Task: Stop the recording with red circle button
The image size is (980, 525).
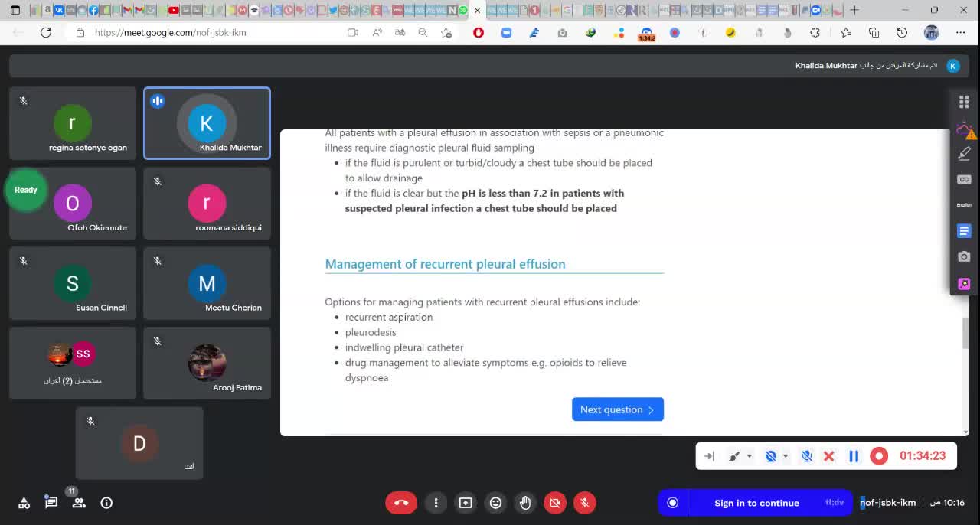Action: coord(879,456)
